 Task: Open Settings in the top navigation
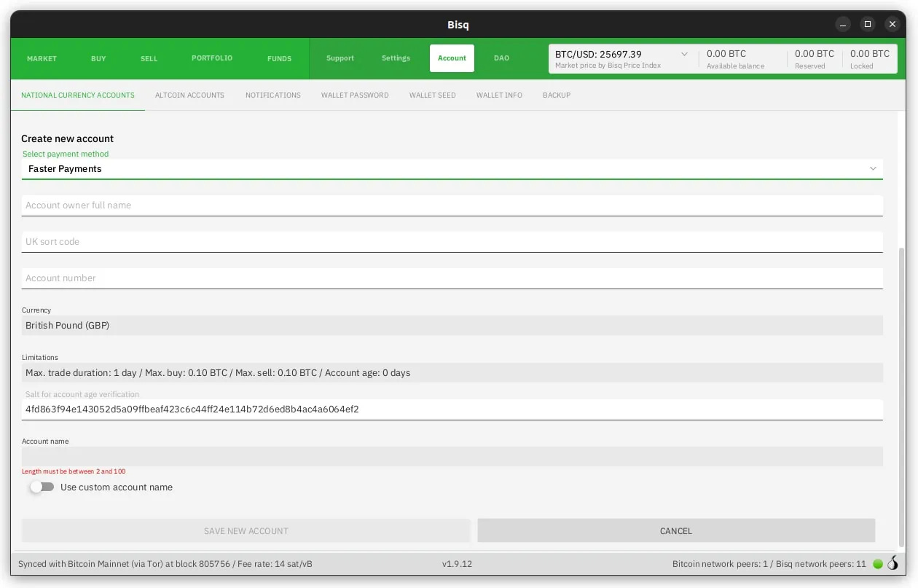[x=396, y=58]
